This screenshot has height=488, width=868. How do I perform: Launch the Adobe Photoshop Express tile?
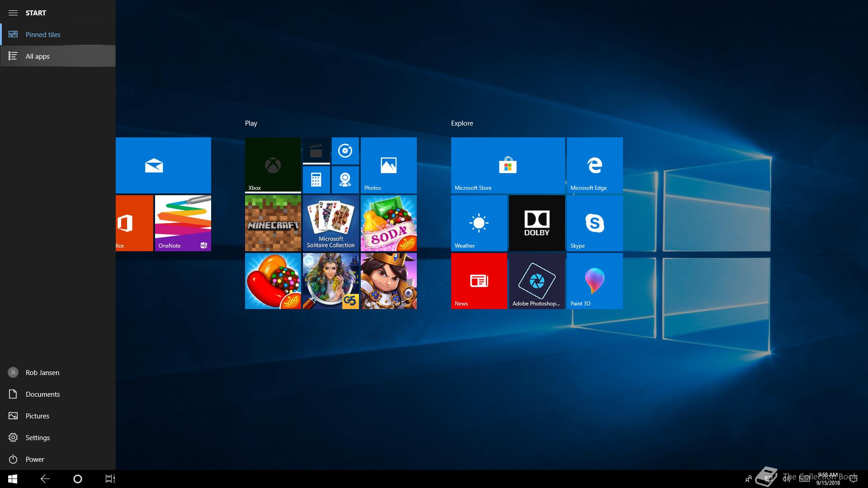pos(537,281)
